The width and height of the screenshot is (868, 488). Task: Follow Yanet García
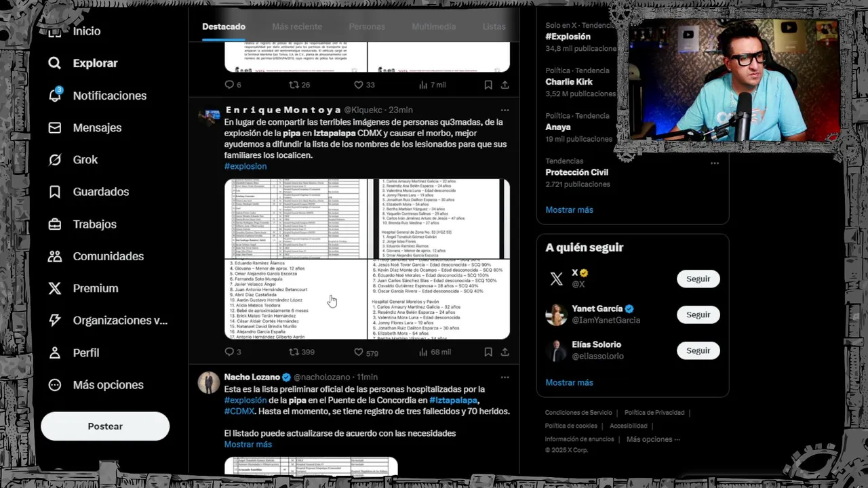tap(698, 314)
